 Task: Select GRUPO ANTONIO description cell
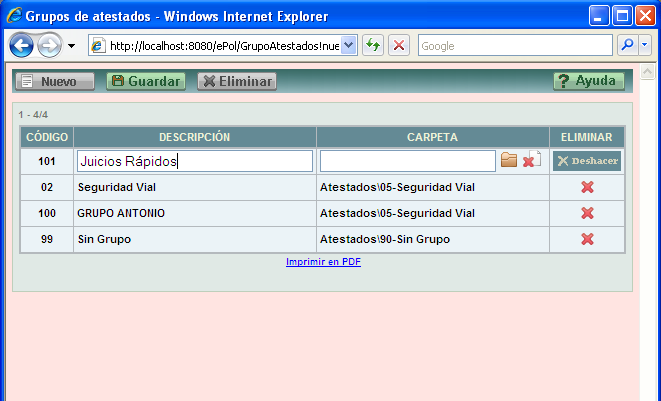click(195, 213)
